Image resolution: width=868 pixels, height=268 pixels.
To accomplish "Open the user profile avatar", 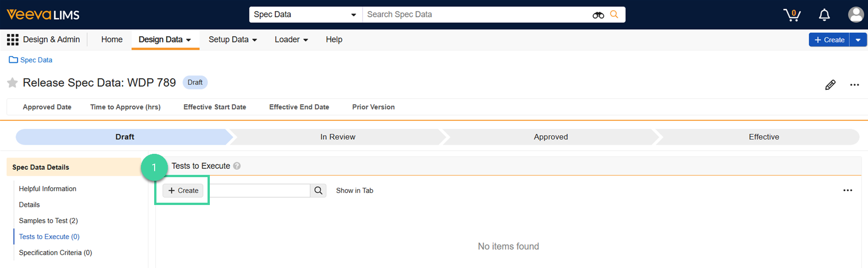I will point(856,15).
